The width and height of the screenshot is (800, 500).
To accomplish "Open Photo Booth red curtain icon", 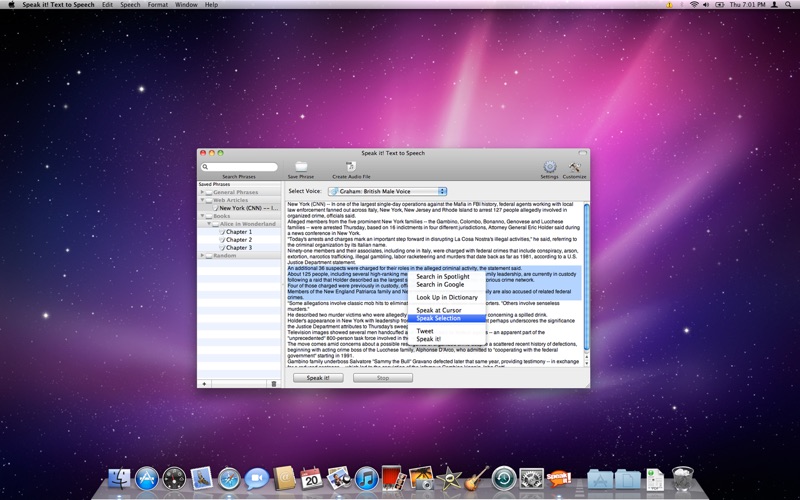I will pyautogui.click(x=394, y=479).
